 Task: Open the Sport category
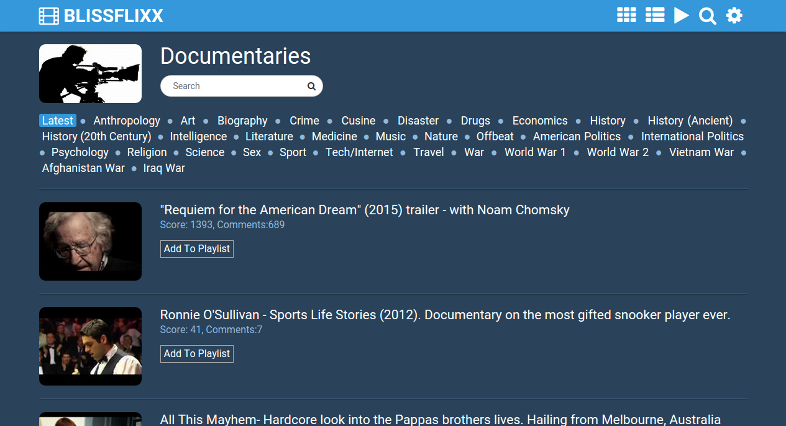293,152
